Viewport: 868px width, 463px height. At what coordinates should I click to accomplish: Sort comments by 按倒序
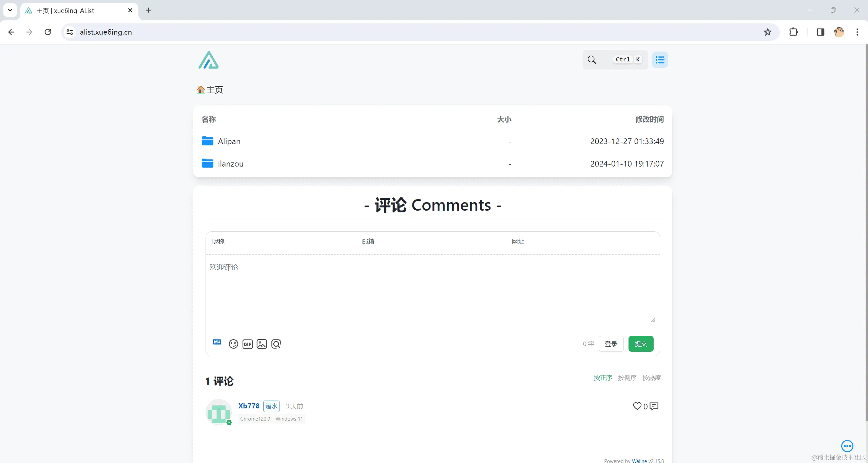[627, 378]
